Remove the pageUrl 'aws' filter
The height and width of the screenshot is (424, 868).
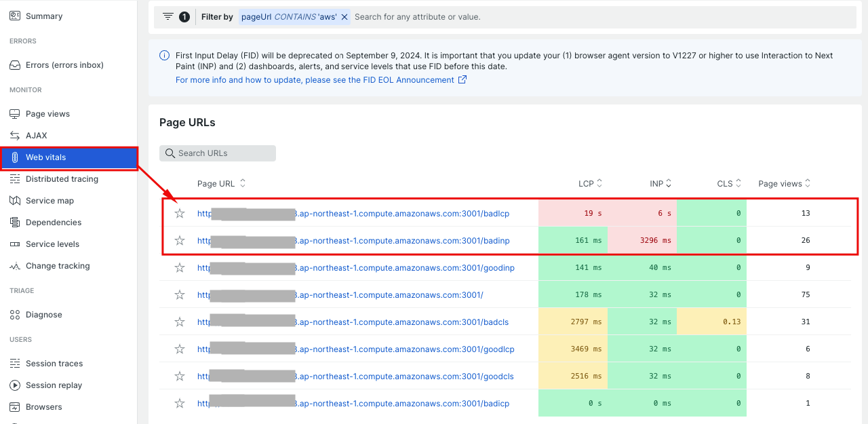pos(343,17)
